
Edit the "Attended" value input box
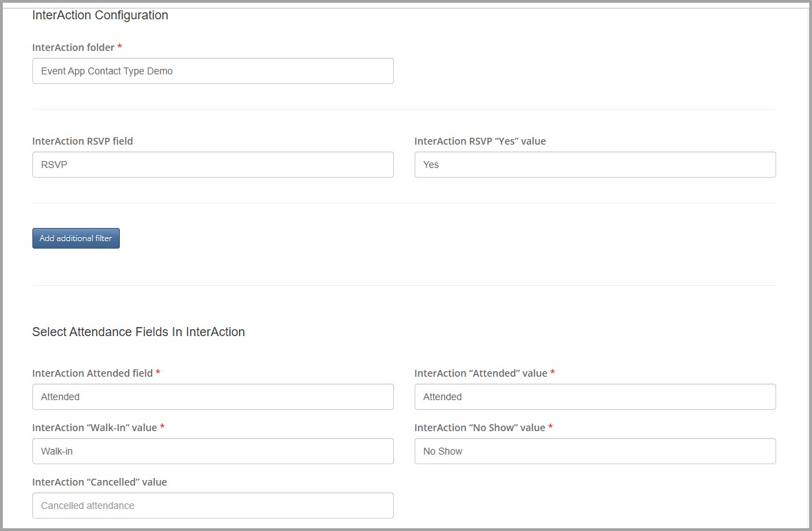pyautogui.click(x=595, y=397)
